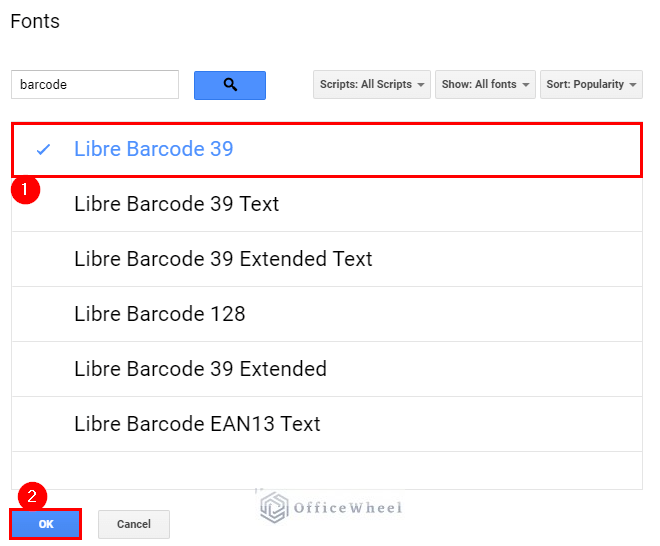
Task: Click the blue checkmark beside Libre Barcode 39
Action: 43,149
